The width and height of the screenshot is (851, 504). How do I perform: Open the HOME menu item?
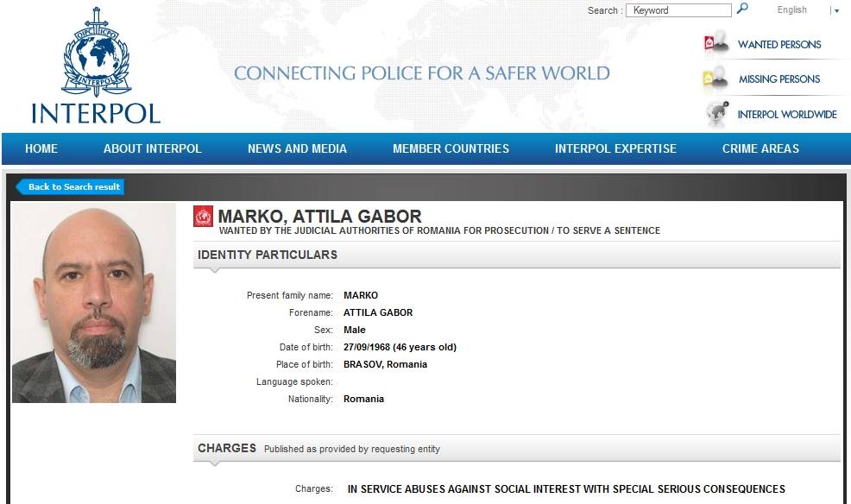point(41,148)
